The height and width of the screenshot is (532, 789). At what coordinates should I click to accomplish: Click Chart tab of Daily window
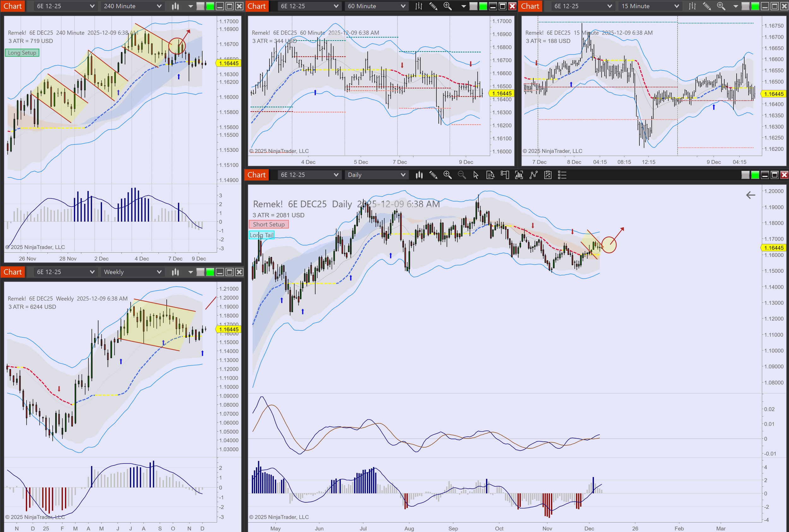tap(257, 175)
